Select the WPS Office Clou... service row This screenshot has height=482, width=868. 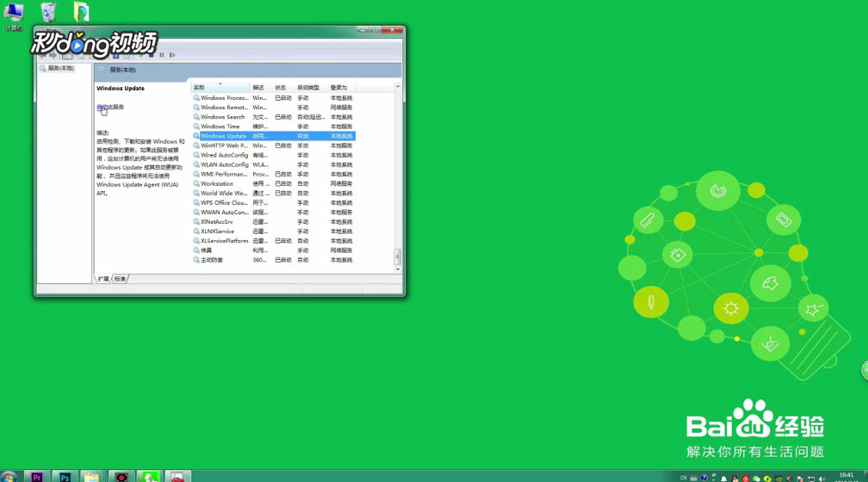(x=274, y=202)
